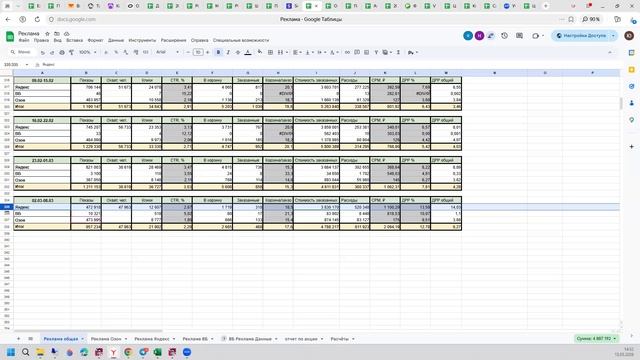Viewport: 640px width, 360px height.
Task: Open the Формат menu
Action: click(x=96, y=40)
